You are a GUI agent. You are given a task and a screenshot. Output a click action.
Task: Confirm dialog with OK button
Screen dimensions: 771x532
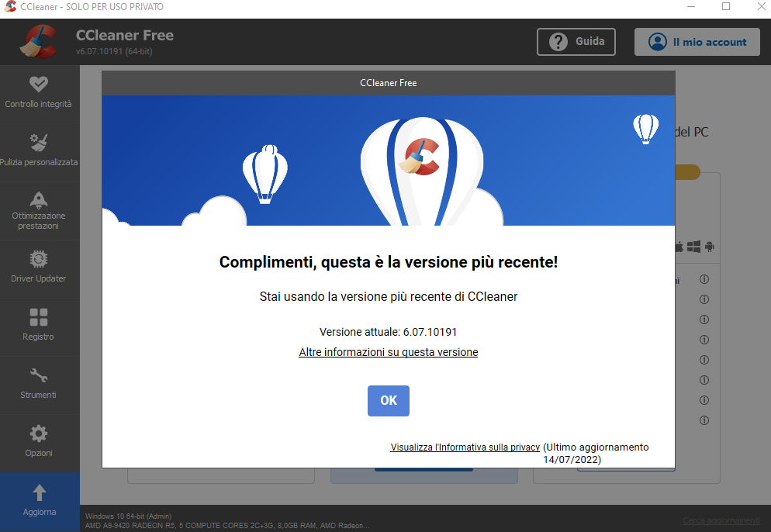(389, 401)
